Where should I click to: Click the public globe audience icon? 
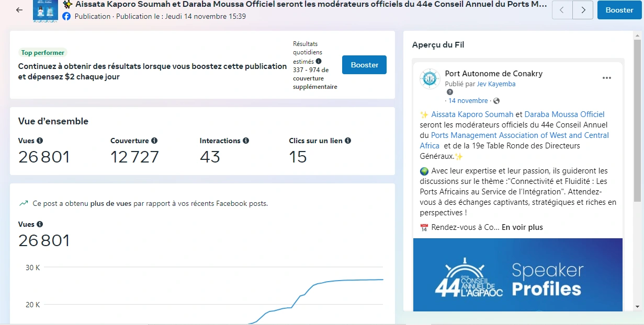coord(496,101)
